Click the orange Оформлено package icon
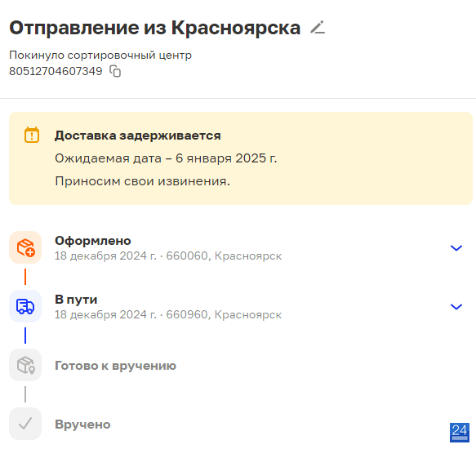The image size is (476, 449). 25,247
